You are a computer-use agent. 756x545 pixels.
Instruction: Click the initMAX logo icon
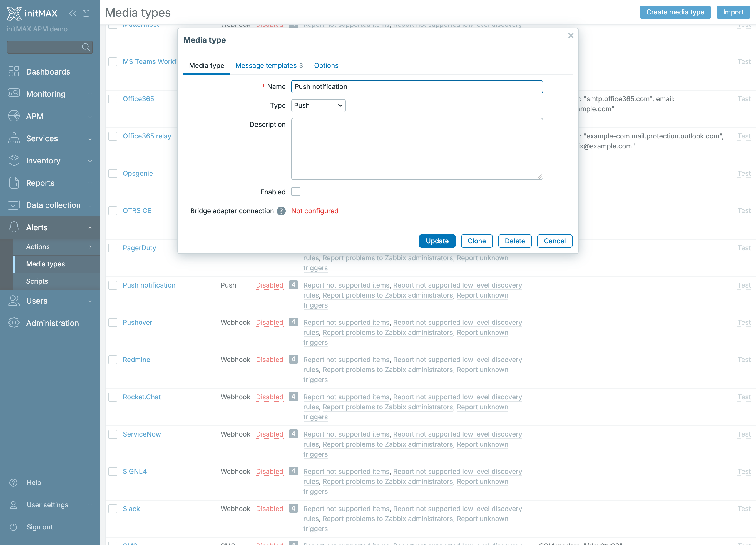tap(14, 13)
